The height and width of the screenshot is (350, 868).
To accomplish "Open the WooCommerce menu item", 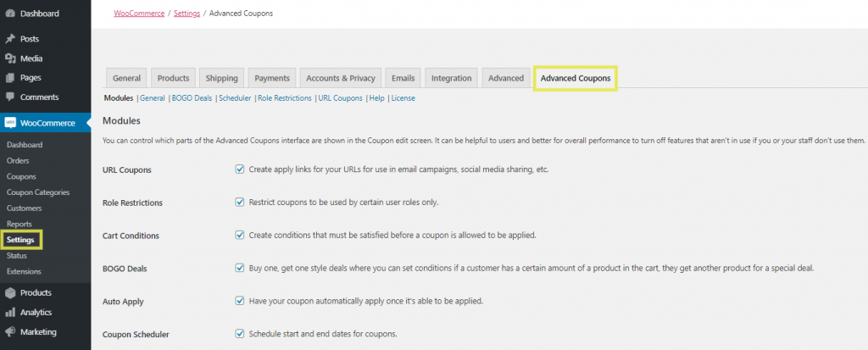I will [x=46, y=123].
